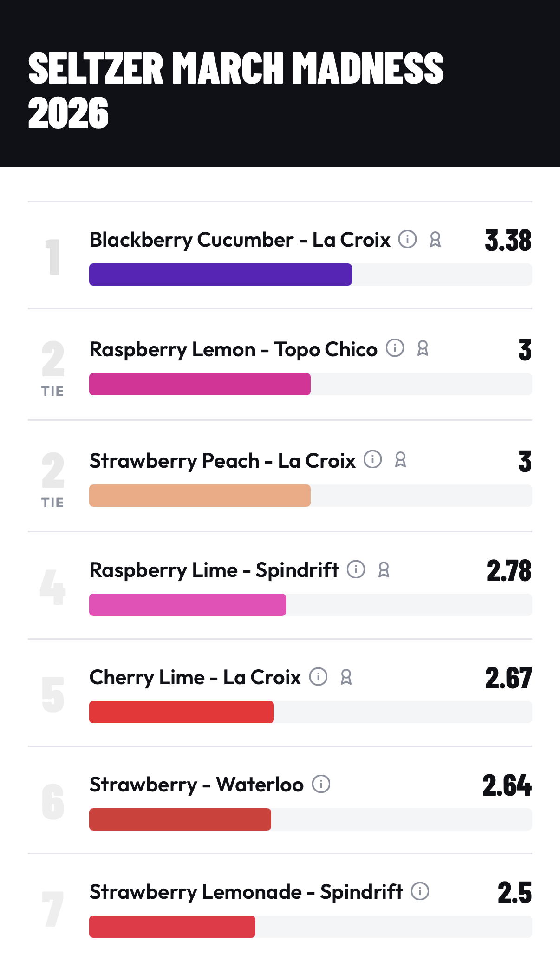Click ribbon badge beside Raspberry Lemon
The width and height of the screenshot is (560, 955).
[x=423, y=348]
